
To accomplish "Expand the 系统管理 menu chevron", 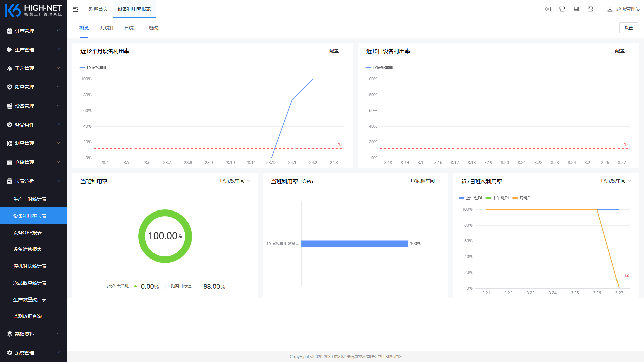I will point(58,352).
